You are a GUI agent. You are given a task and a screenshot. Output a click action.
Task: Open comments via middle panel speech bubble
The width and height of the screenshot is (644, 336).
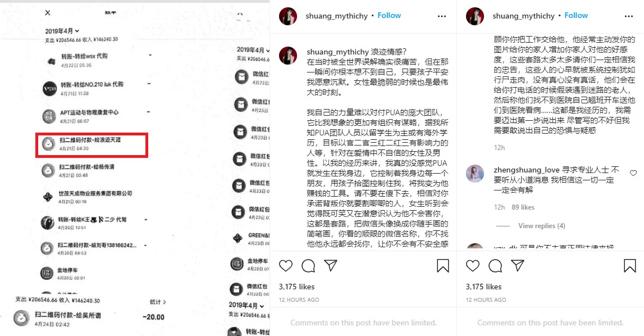pos(308,266)
